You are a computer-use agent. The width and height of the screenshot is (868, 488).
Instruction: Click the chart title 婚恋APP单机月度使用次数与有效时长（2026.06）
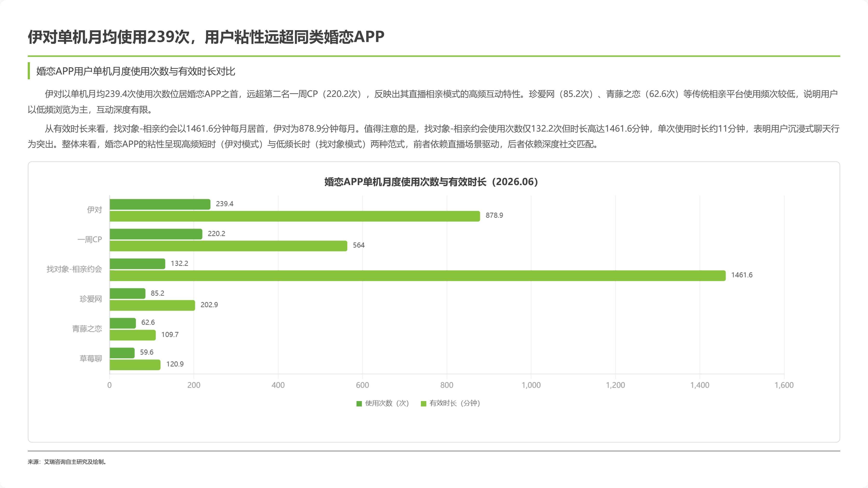(x=431, y=182)
